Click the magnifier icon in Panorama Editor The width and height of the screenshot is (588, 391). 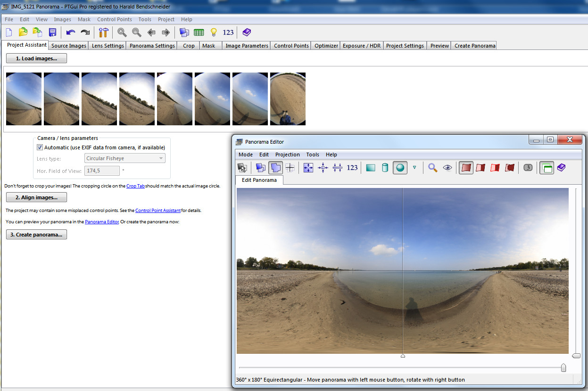pyautogui.click(x=432, y=168)
